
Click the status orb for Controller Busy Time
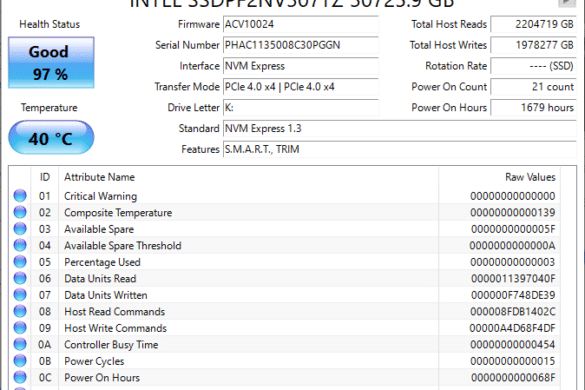pos(20,344)
